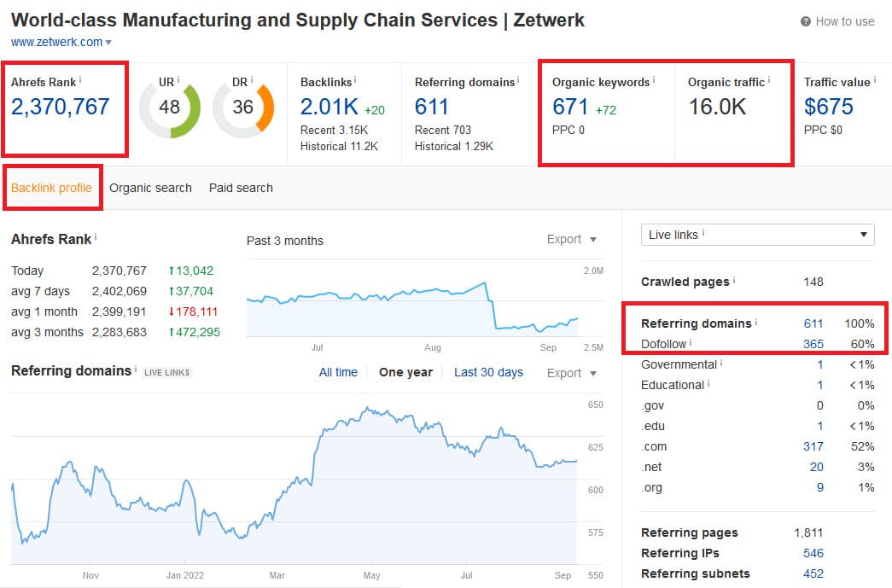This screenshot has width=892, height=588.
Task: Switch to the One year view
Action: (x=405, y=372)
